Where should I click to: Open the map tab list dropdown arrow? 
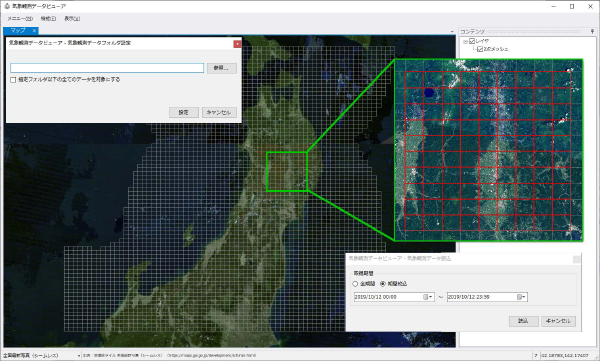click(452, 32)
